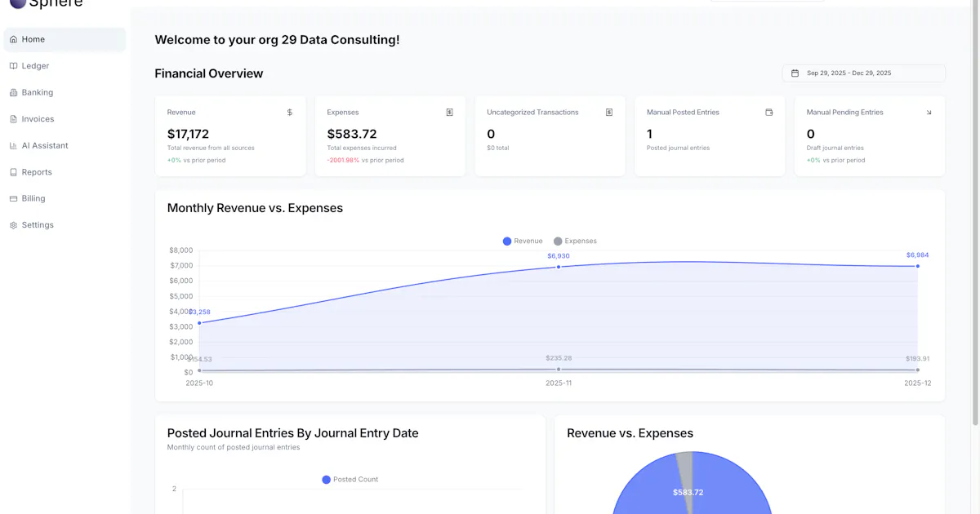Viewport: 980px width, 514px height.
Task: Click the Manual Posted Entries card title
Action: pyautogui.click(x=683, y=113)
